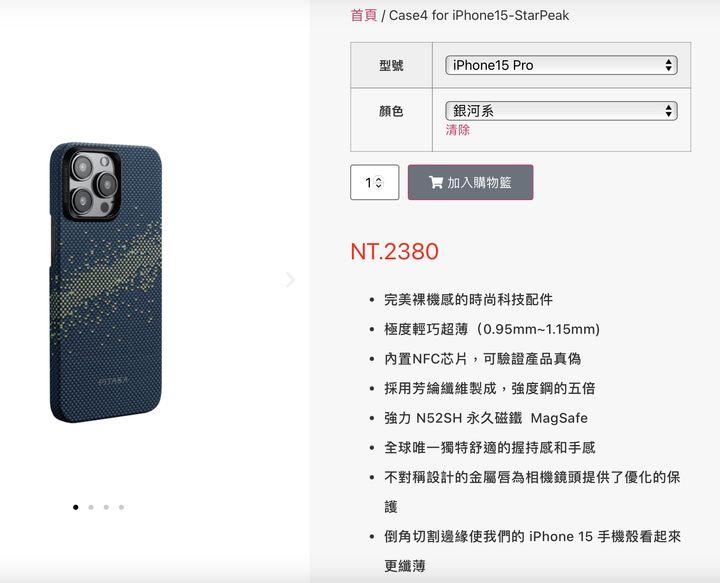Increase quantity with the stepper arrow

[x=379, y=179]
